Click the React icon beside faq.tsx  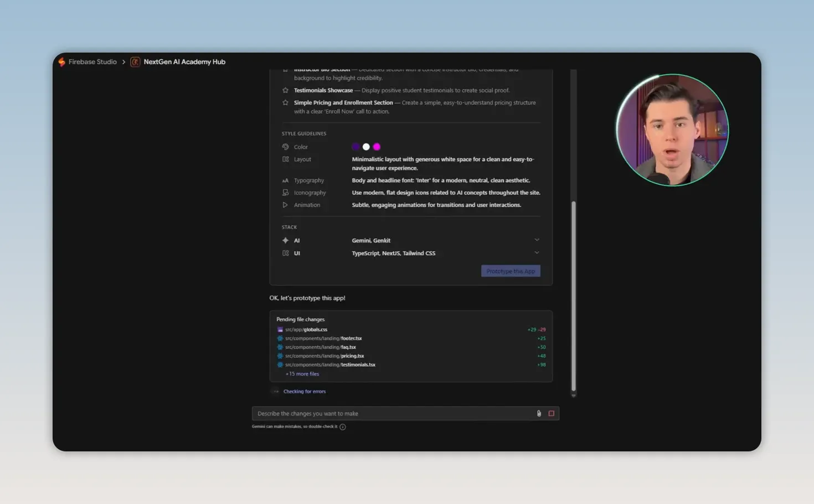280,347
